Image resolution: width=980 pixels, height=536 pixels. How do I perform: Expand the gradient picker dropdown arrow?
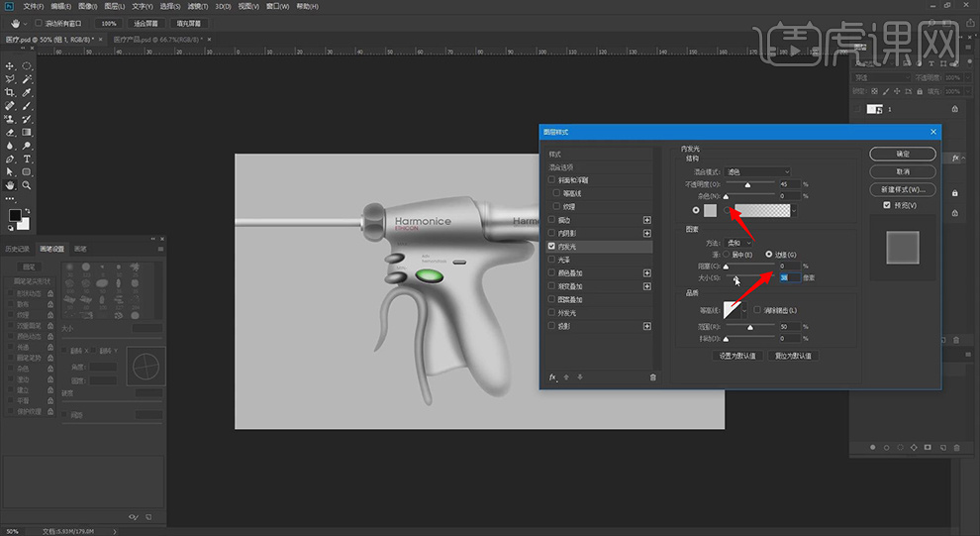(x=794, y=211)
